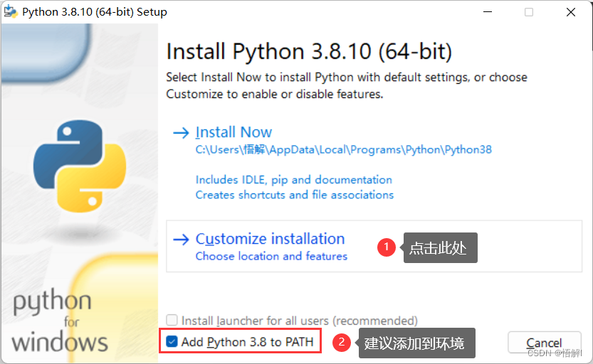
Task: Click 'Creates shortcuts and file associations' text
Action: tap(294, 195)
